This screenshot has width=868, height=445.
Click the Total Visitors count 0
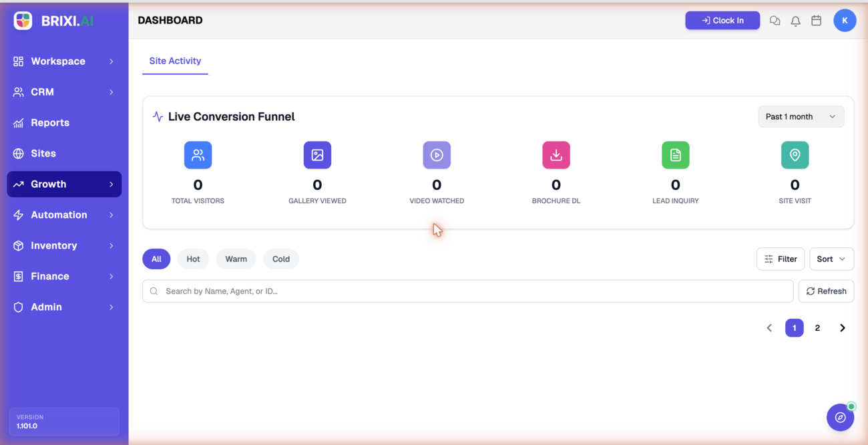[198, 185]
